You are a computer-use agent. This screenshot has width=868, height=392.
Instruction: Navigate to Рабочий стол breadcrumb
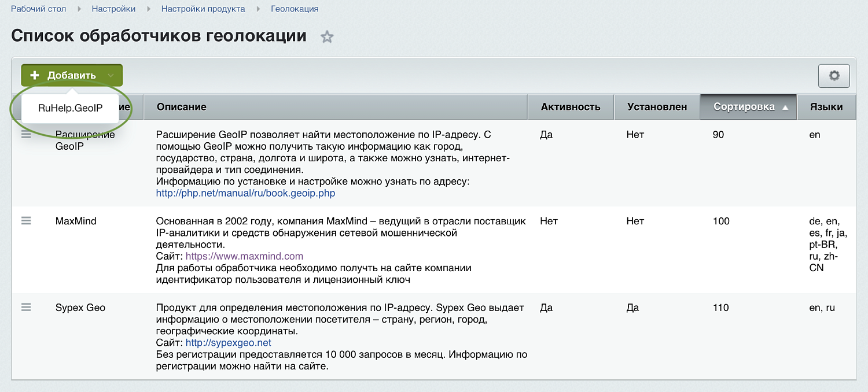click(x=38, y=8)
